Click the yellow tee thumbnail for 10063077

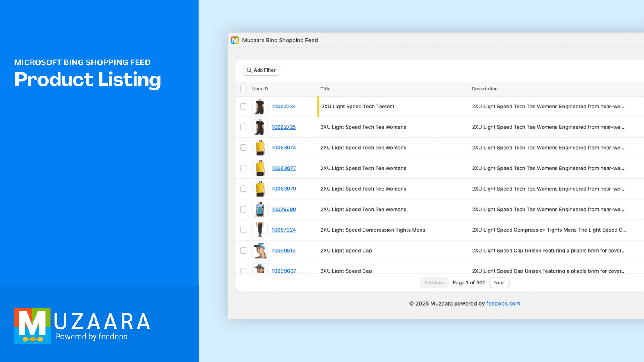point(260,168)
